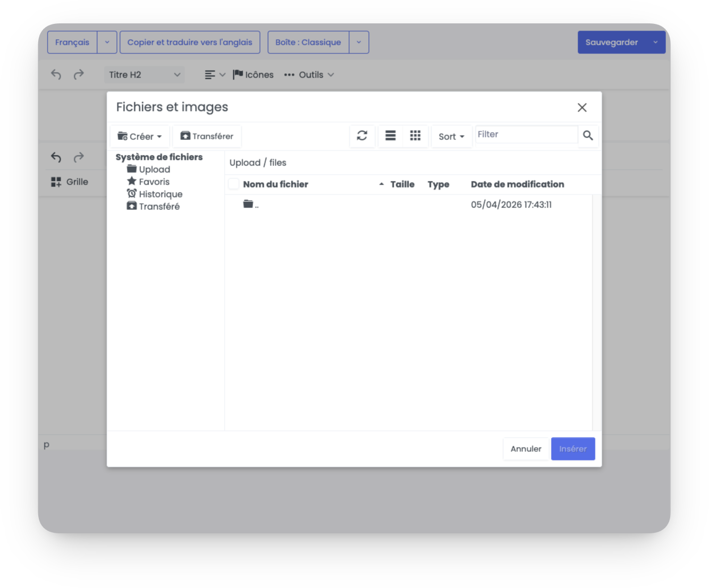Click the Transférer upload button
This screenshot has height=588, width=709.
click(207, 137)
